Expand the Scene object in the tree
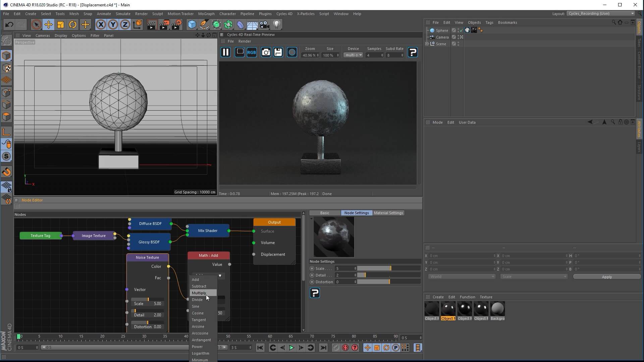This screenshot has width=644, height=362. 427,44
